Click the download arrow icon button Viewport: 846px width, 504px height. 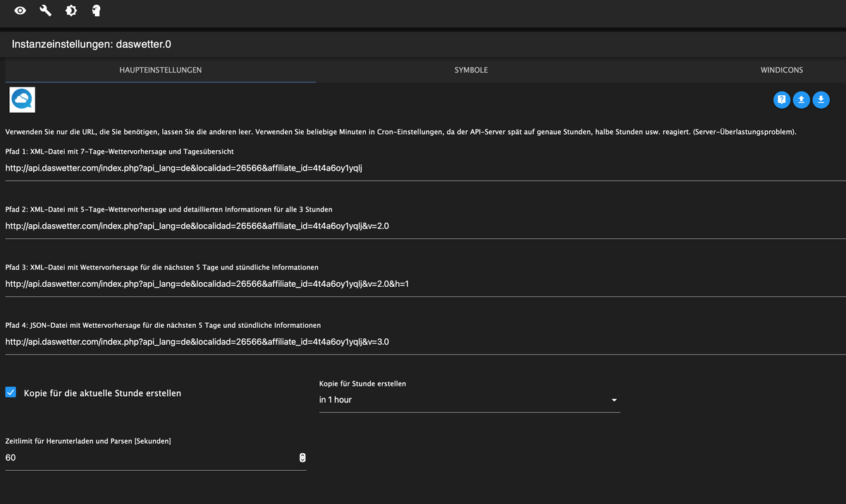(x=821, y=100)
